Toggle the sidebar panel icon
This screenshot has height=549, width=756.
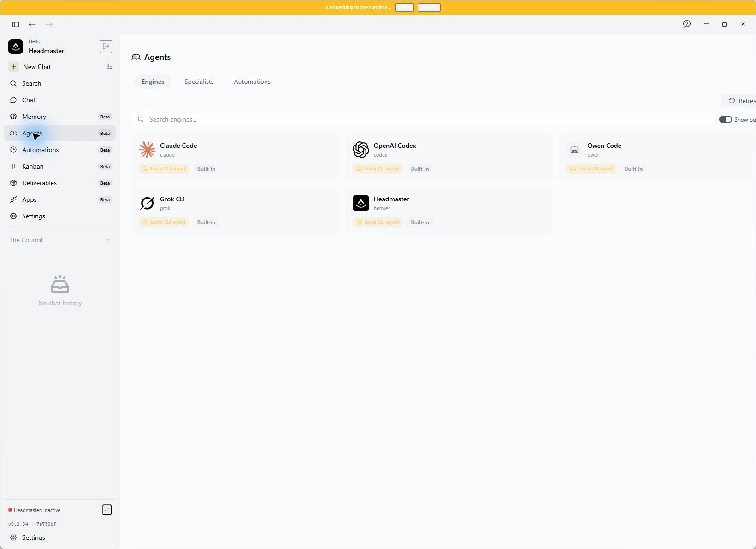pos(16,24)
